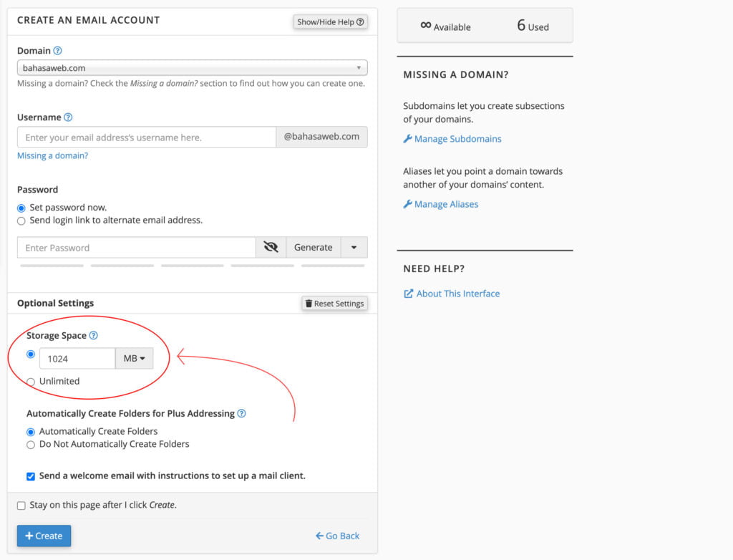733x560 pixels.
Task: Click the 'Optional Settings' heading
Action: coord(56,303)
